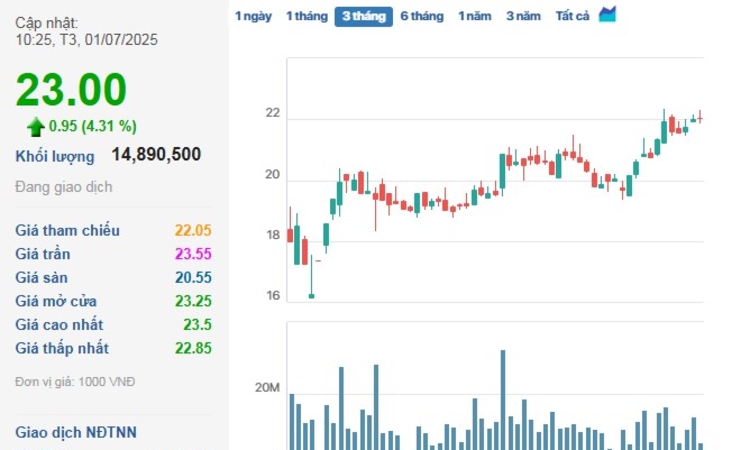Choose the "3 năm" time range
The height and width of the screenshot is (450, 750).
click(x=523, y=16)
